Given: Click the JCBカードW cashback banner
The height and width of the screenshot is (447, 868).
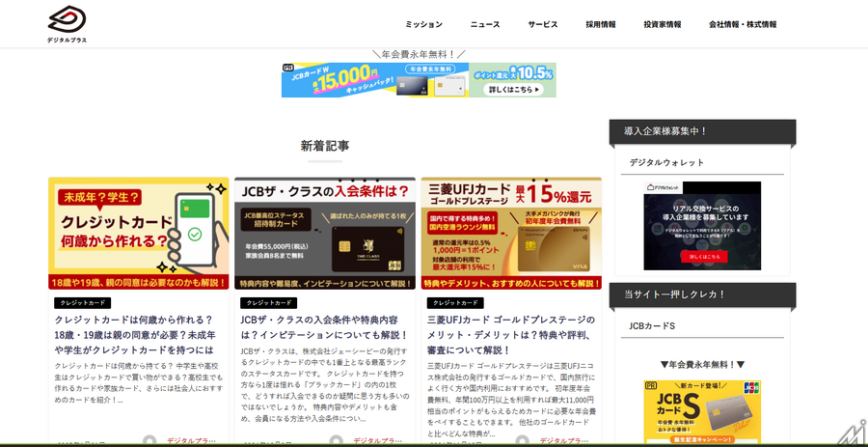Looking at the screenshot, I should pyautogui.click(x=419, y=80).
